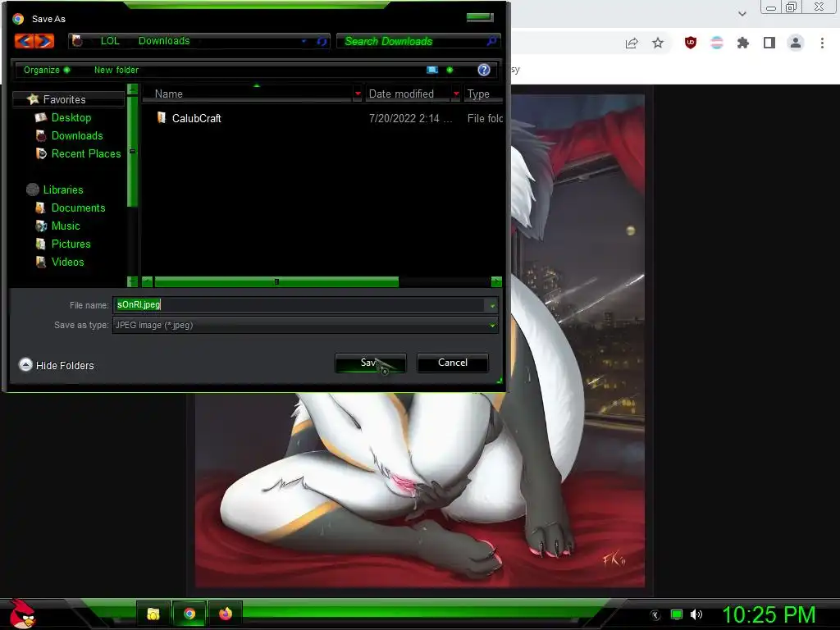Open the Save As help button
840x630 pixels.
coord(484,70)
